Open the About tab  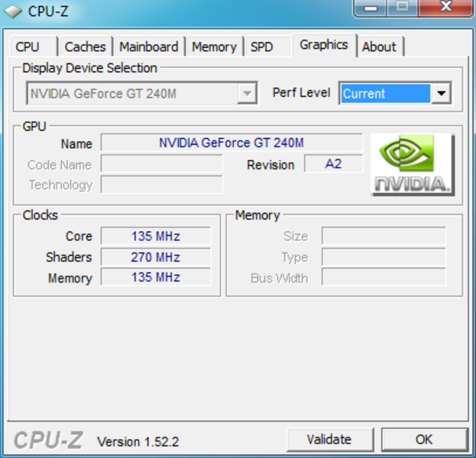click(380, 47)
